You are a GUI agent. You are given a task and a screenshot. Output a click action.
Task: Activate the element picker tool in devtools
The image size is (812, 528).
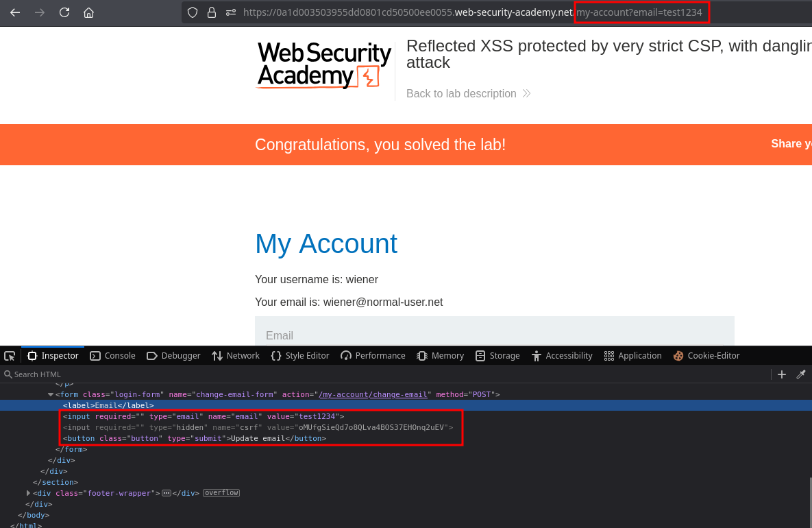[10, 356]
